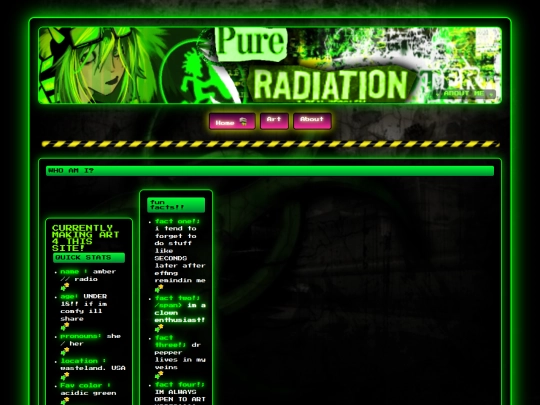Go to the Art page
This screenshot has height=405, width=540.
tap(274, 121)
